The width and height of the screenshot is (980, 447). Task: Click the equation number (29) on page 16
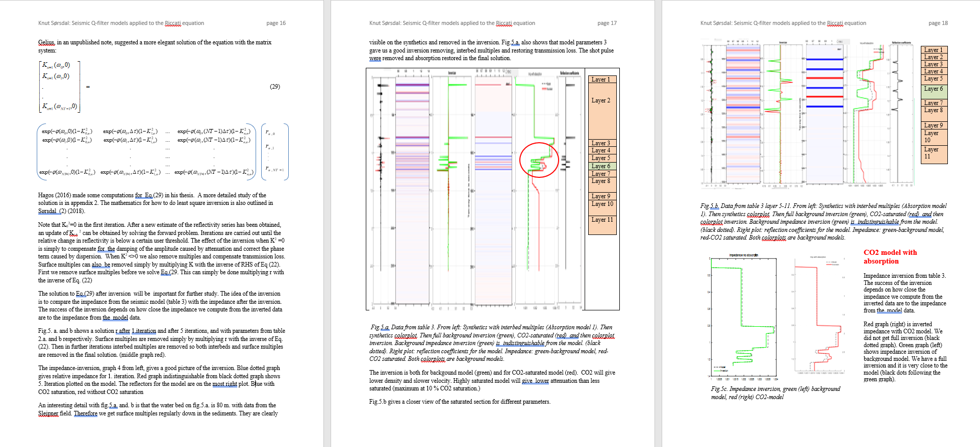[275, 87]
